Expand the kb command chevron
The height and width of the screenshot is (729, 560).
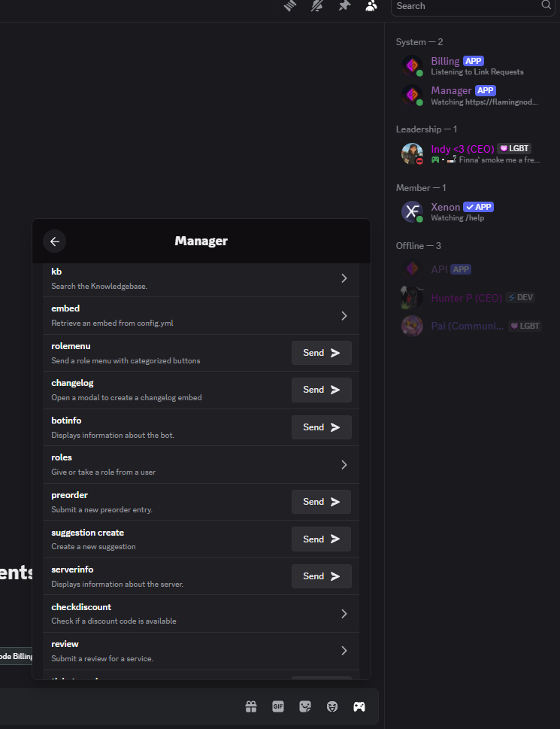click(x=344, y=278)
